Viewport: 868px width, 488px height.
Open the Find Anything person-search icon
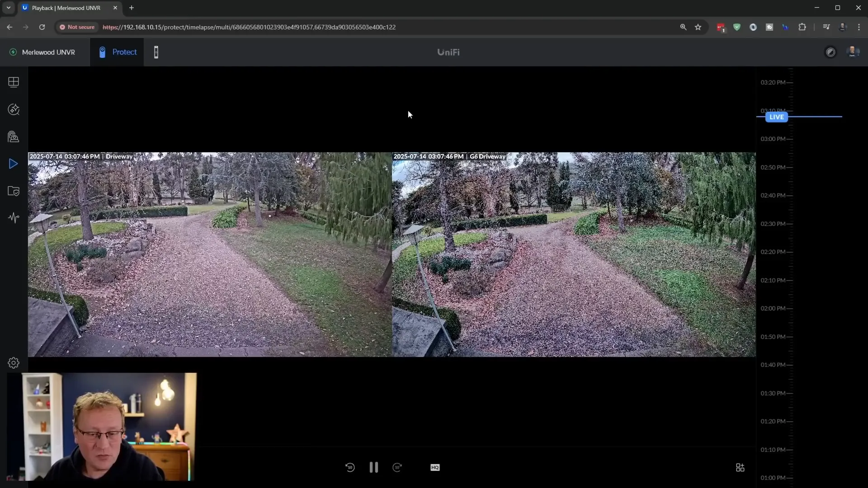click(14, 136)
